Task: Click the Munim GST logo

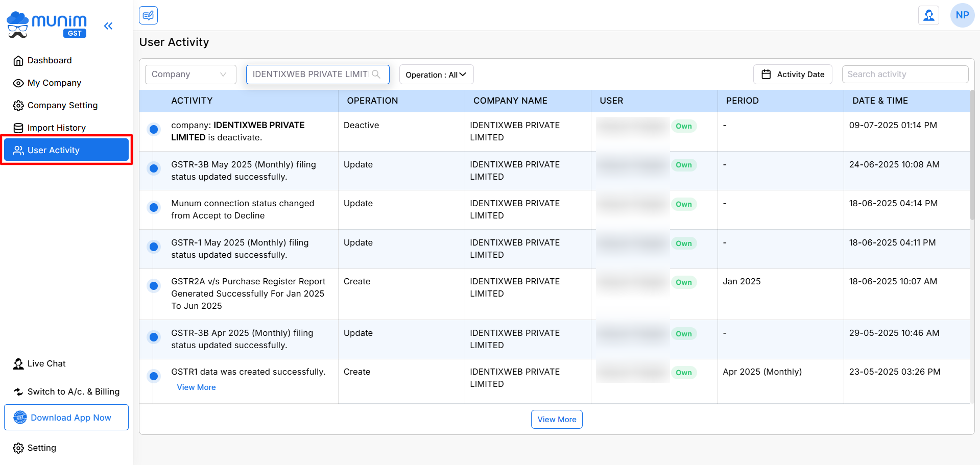Action: click(x=46, y=25)
